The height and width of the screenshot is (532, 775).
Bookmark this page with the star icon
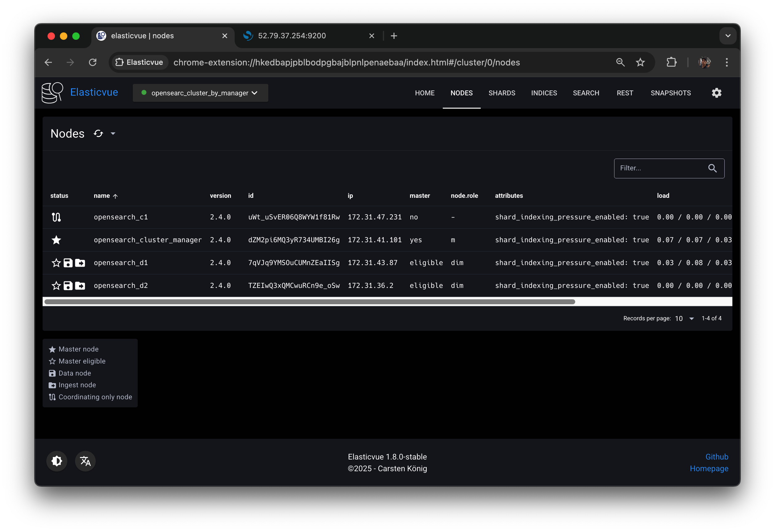(640, 62)
